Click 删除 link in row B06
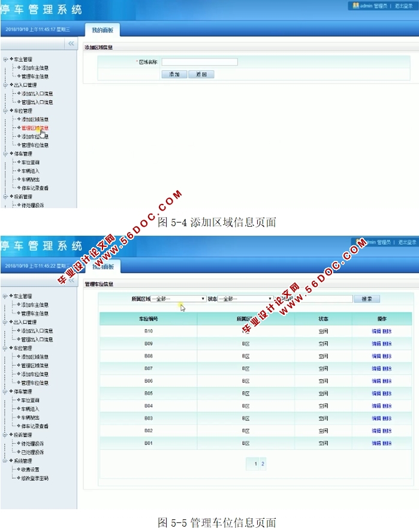The image size is (419, 532). pyautogui.click(x=387, y=381)
